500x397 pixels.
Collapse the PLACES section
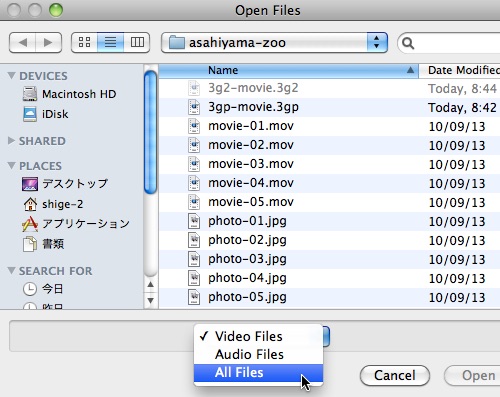point(11,165)
